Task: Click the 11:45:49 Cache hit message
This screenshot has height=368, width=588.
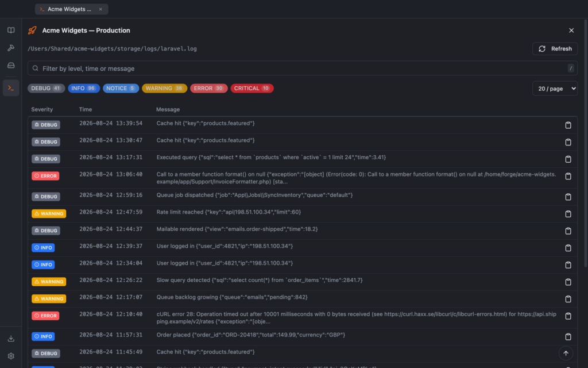Action: (206, 352)
